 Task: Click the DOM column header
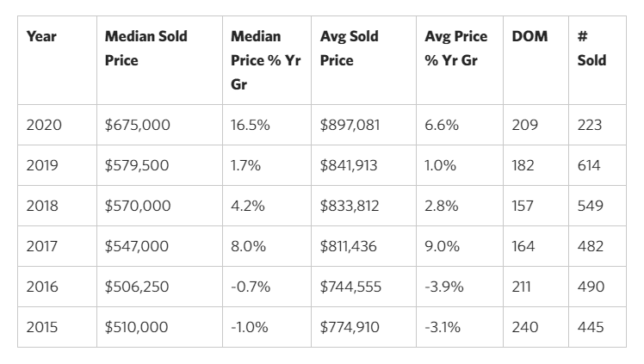point(529,37)
